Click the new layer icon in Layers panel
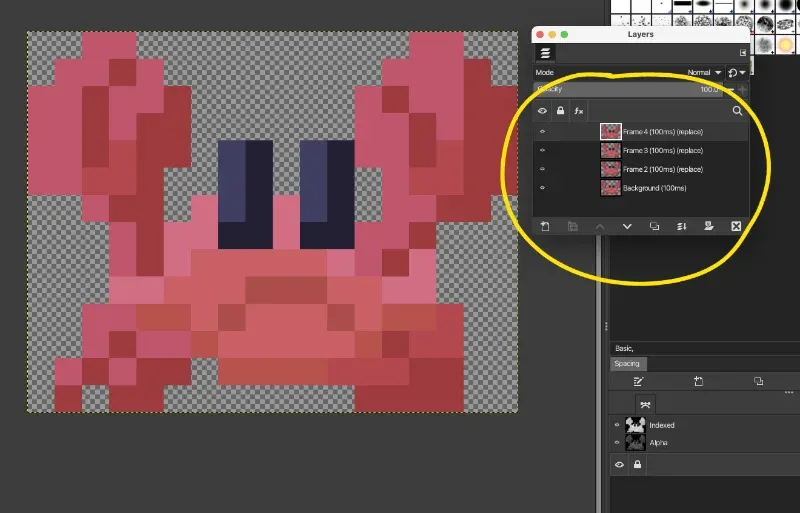This screenshot has height=513, width=800. pyautogui.click(x=545, y=227)
